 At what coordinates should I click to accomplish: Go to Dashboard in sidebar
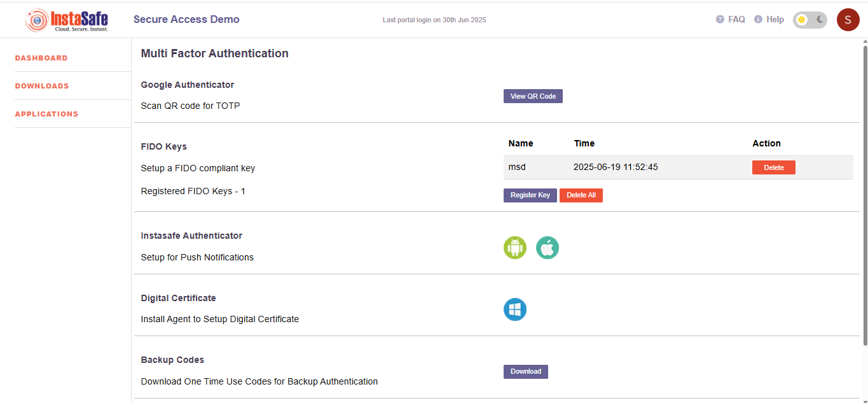pyautogui.click(x=41, y=58)
